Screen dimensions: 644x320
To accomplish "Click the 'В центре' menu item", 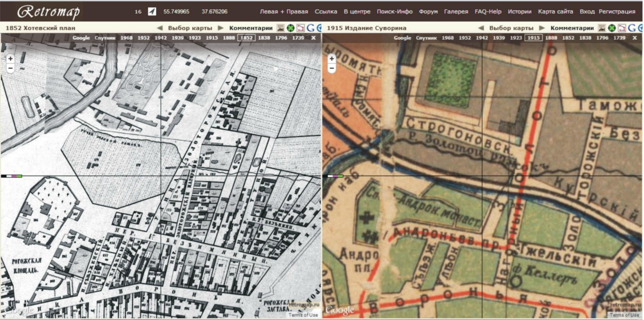I will 357,12.
